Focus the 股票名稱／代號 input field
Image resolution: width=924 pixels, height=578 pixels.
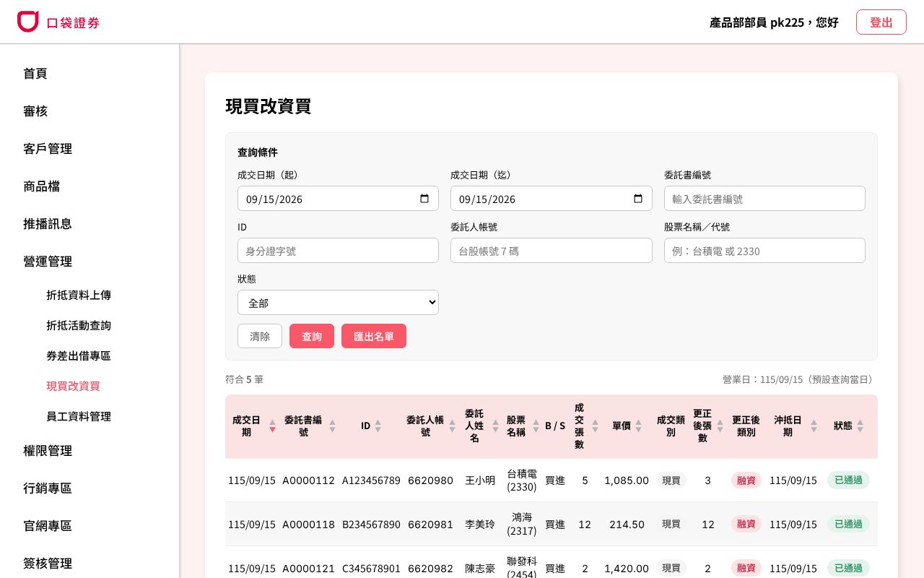tap(764, 251)
